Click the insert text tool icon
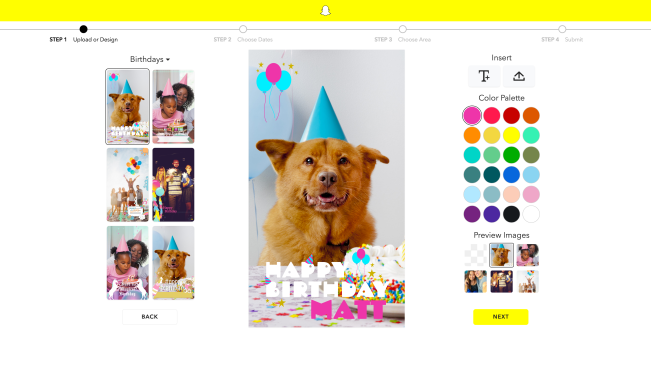 point(484,76)
